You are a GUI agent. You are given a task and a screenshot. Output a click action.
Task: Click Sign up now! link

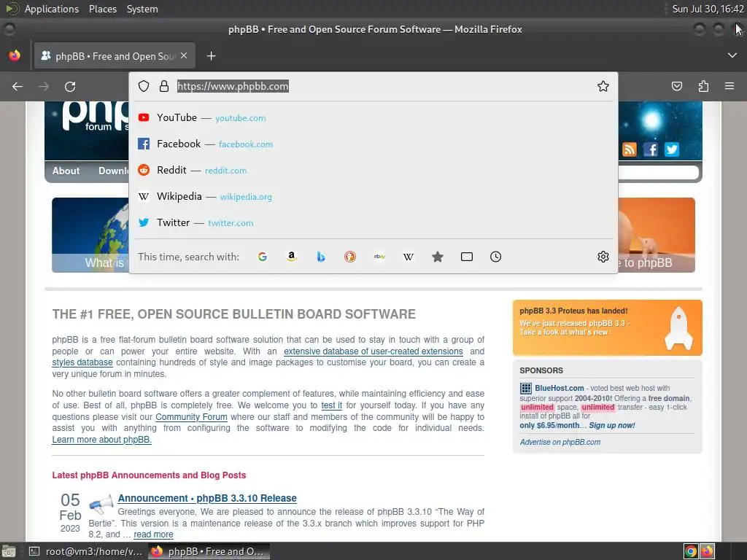(612, 425)
